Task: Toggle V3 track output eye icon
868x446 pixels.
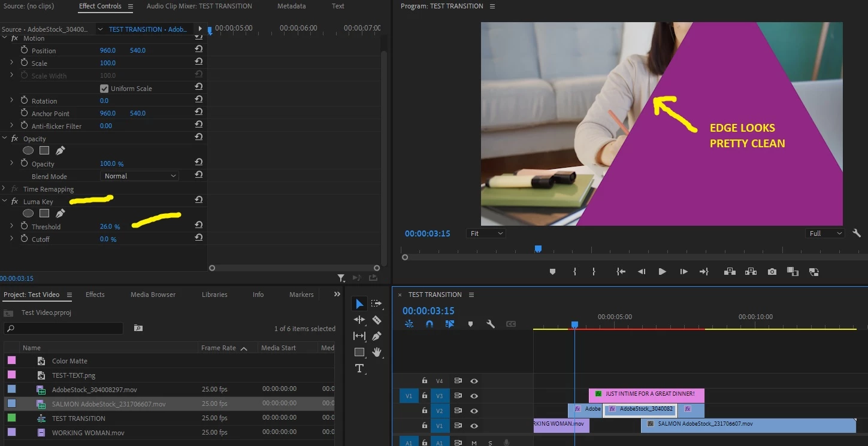Action: (474, 396)
